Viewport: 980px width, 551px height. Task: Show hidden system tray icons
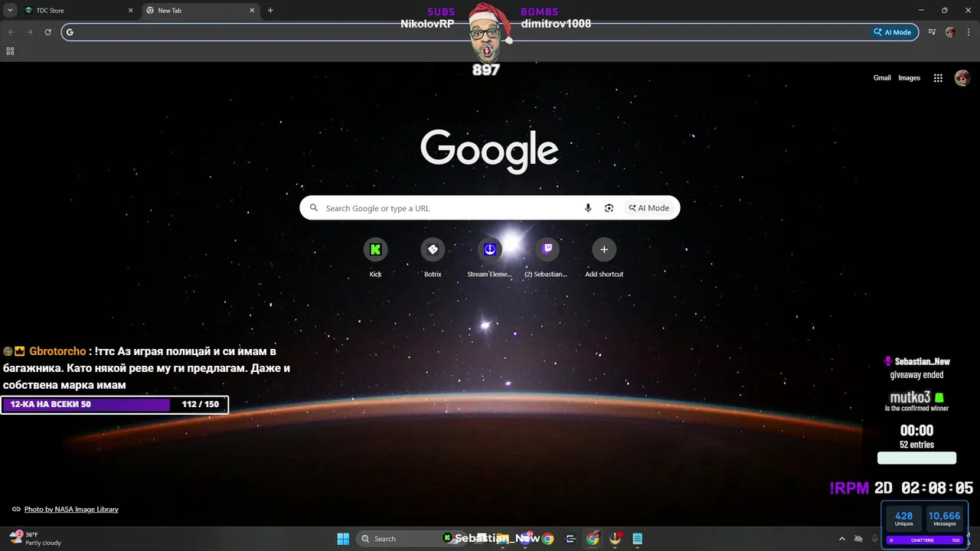point(842,539)
